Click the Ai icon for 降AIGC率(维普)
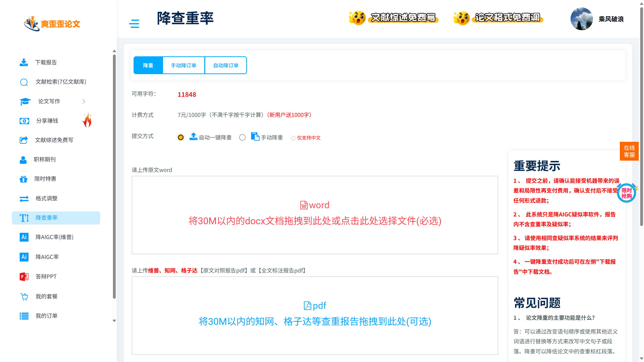Viewport: 644px width, 362px height. click(x=24, y=237)
